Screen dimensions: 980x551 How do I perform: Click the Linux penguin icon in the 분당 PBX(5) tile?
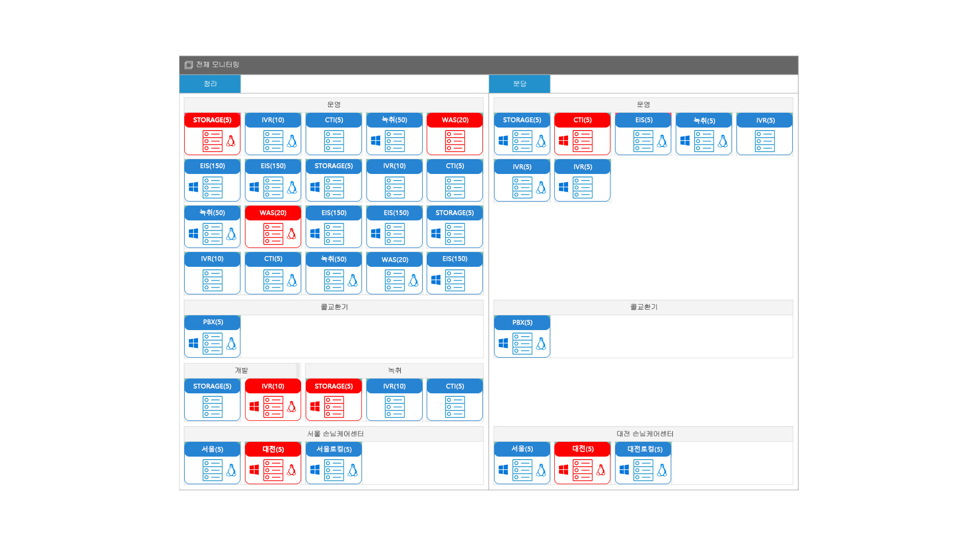click(541, 343)
